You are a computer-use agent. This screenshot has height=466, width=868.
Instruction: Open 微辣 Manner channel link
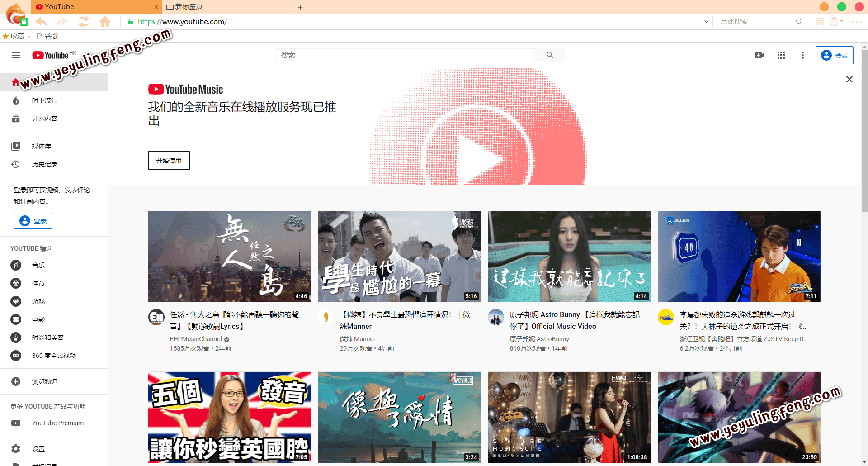pyautogui.click(x=357, y=339)
